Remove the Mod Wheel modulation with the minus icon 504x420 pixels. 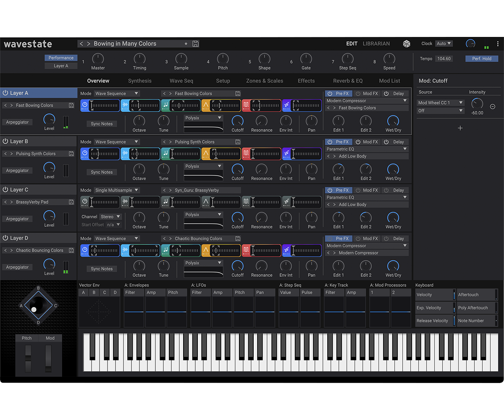(492, 107)
